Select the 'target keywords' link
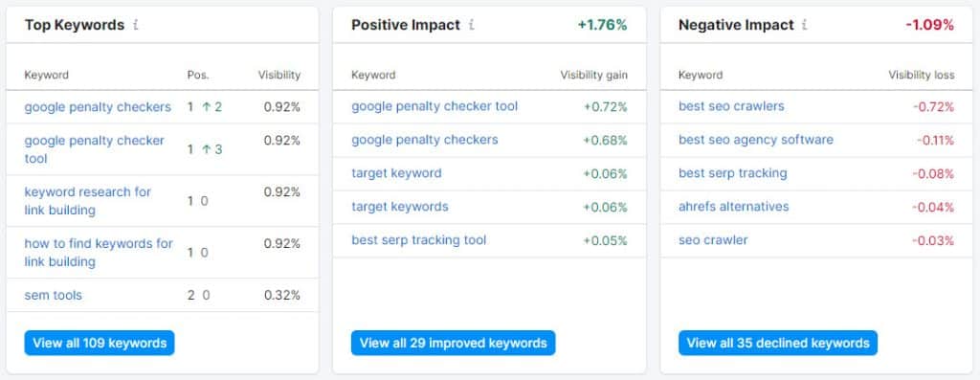This screenshot has width=980, height=380. (x=399, y=206)
